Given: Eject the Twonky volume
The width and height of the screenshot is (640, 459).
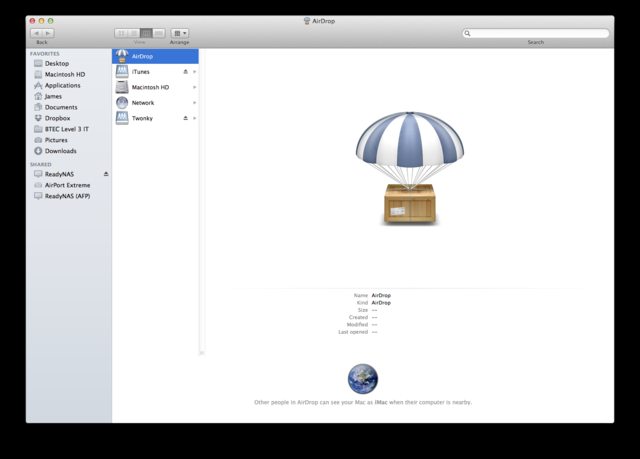Looking at the screenshot, I should (x=186, y=118).
